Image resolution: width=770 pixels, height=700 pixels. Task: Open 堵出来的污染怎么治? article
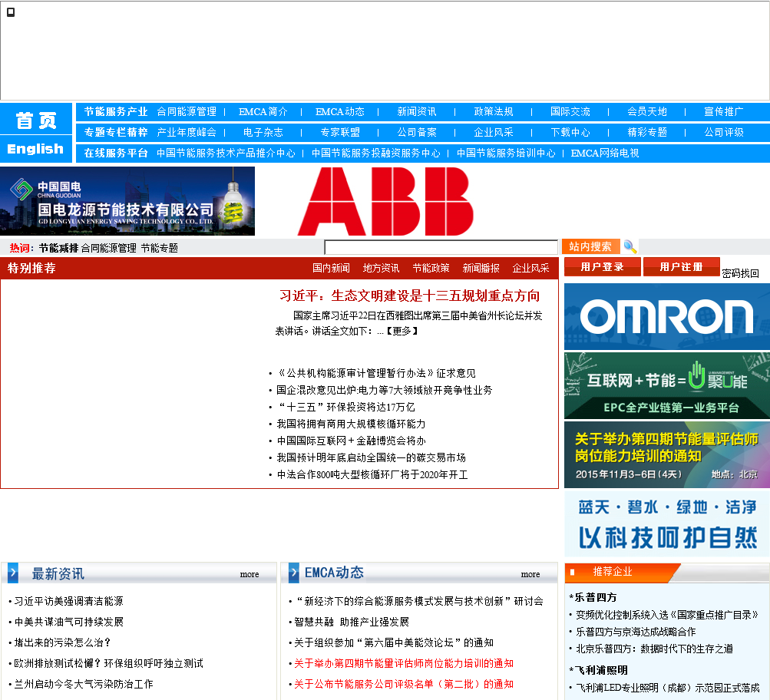62,642
